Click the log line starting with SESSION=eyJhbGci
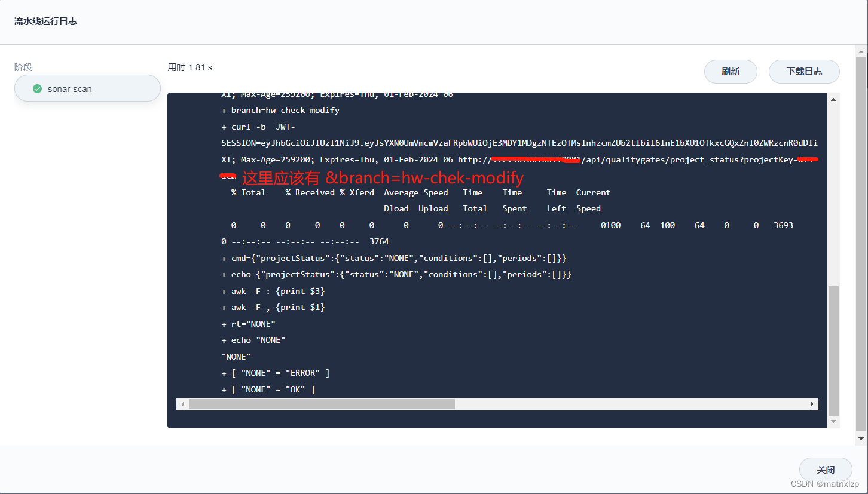The image size is (868, 494). pos(519,143)
